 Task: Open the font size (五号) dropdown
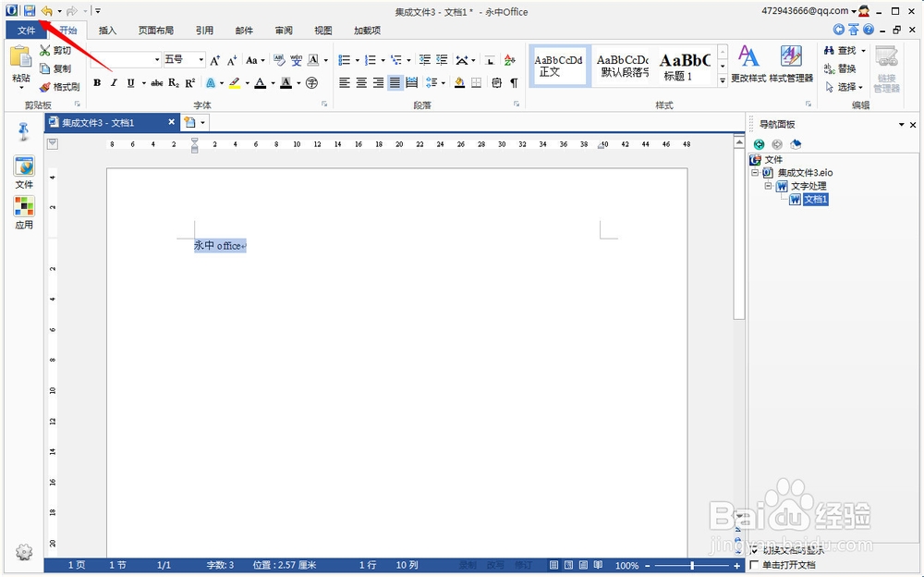click(x=201, y=59)
